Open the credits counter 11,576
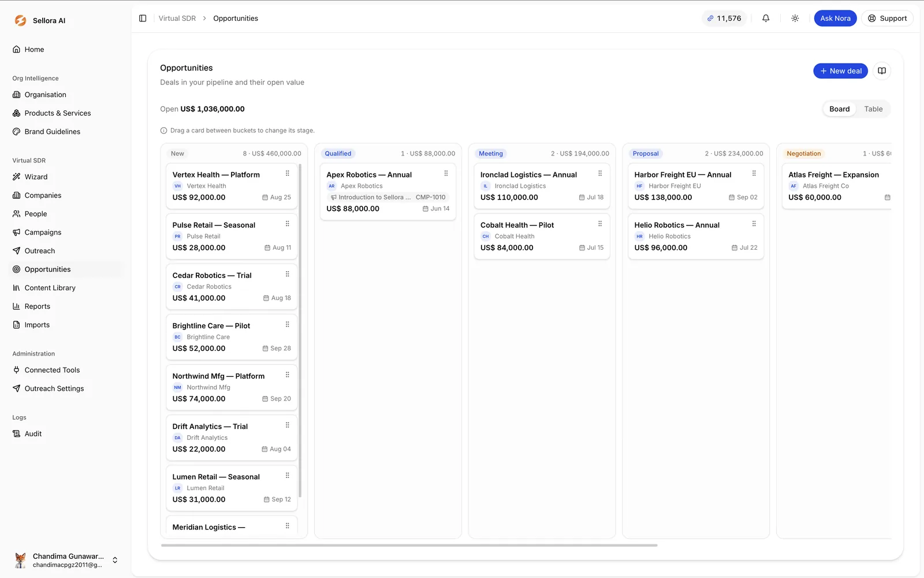Viewport: 924px width, 578px height. (x=724, y=18)
